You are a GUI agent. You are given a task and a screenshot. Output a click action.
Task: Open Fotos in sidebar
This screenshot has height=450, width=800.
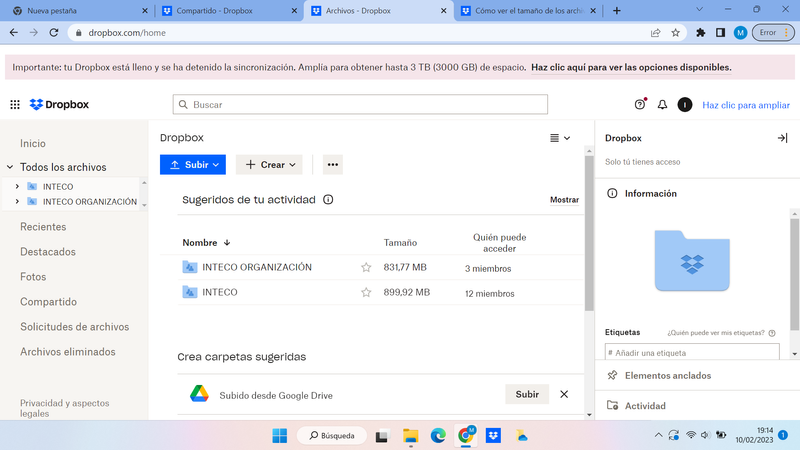tap(33, 277)
